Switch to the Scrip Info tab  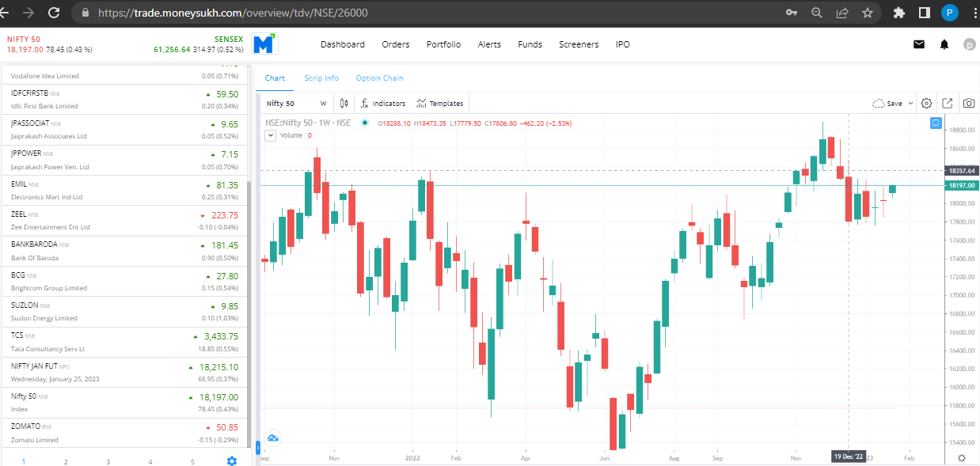(321, 78)
